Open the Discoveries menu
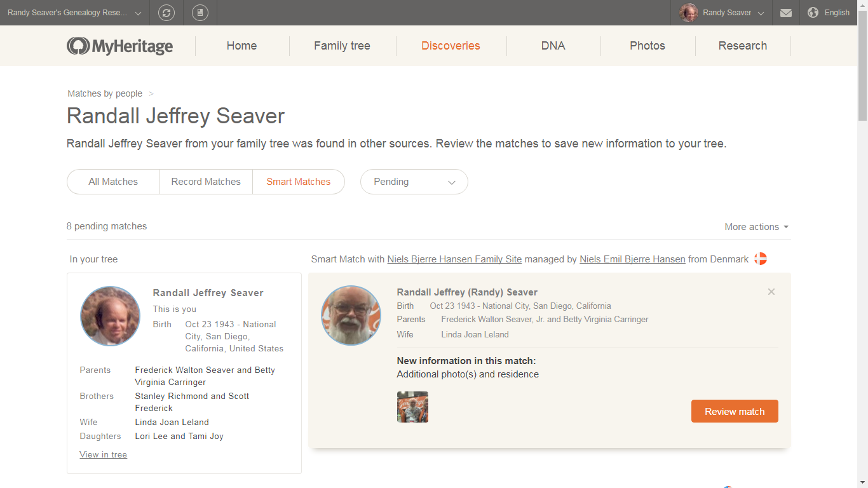The height and width of the screenshot is (488, 868). click(x=451, y=46)
